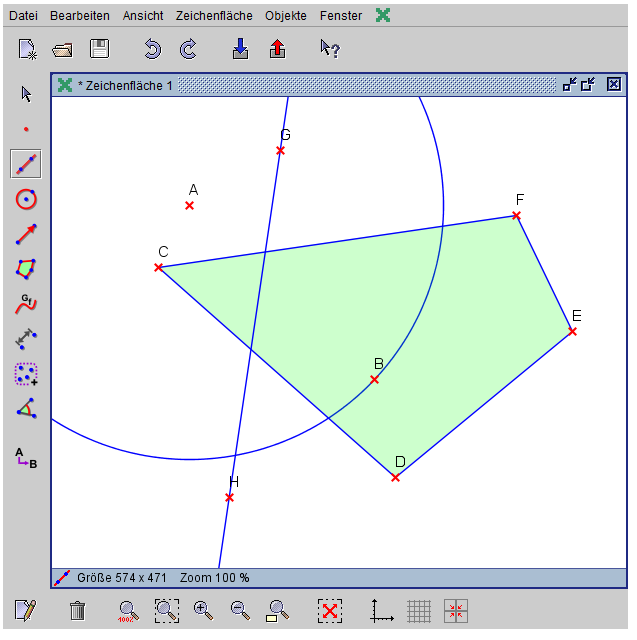Select the vector arrow tool
This screenshot has height=640, width=637.
pyautogui.click(x=26, y=234)
